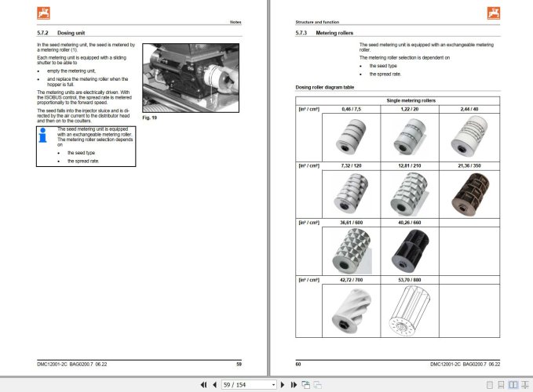Enable continuous single page scrolling layout
Image resolution: width=533 pixels, height=392 pixels.
point(501,385)
